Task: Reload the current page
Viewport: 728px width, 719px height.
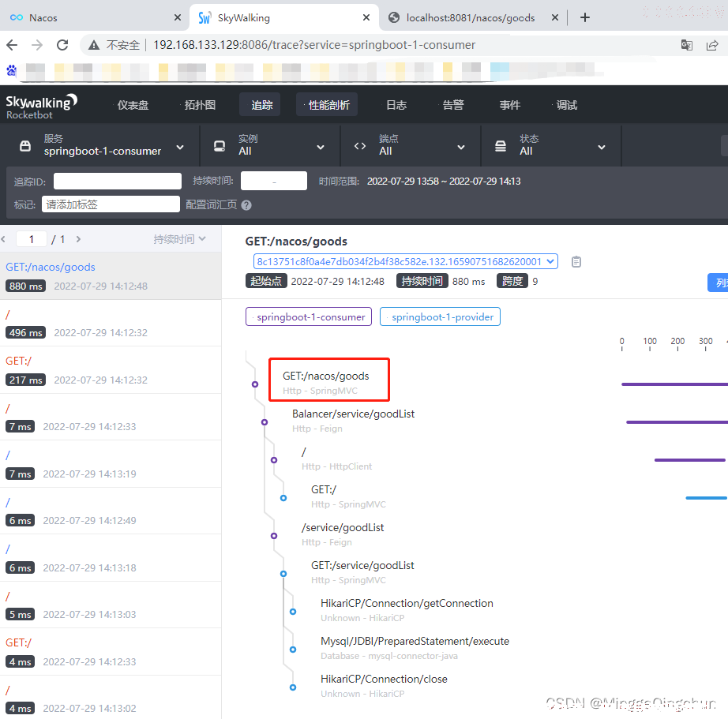Action: click(x=62, y=45)
